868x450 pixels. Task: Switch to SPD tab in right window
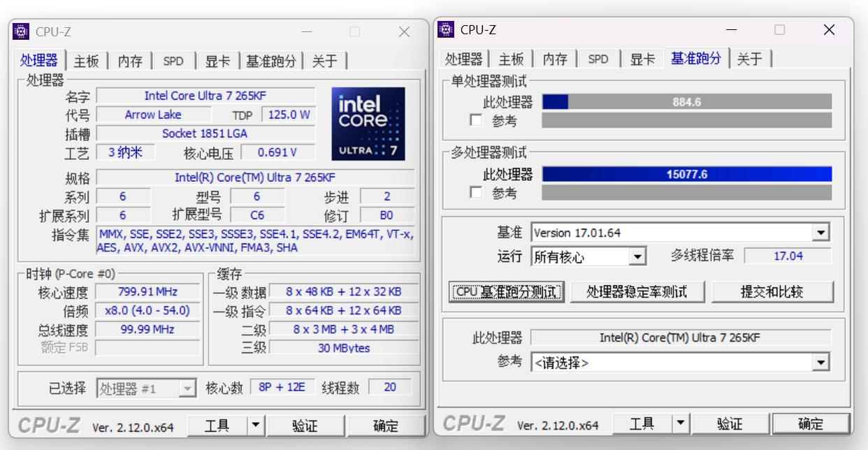(x=598, y=59)
